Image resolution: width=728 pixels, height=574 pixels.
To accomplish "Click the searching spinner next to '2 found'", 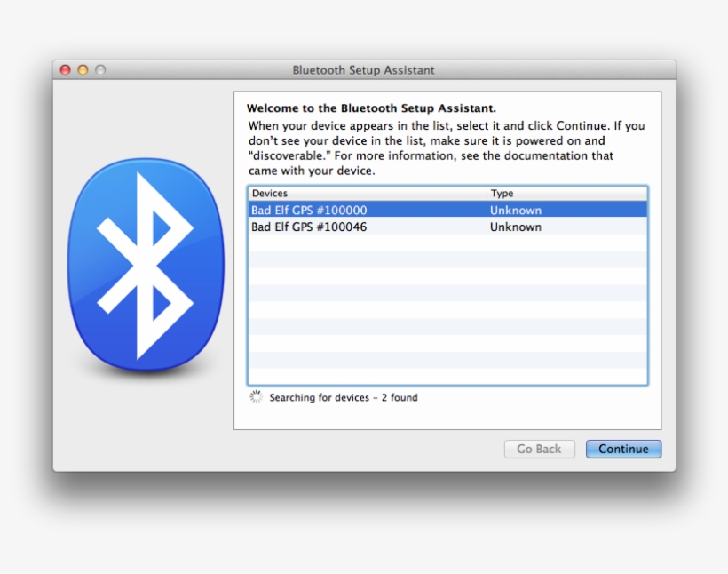I will click(x=256, y=397).
